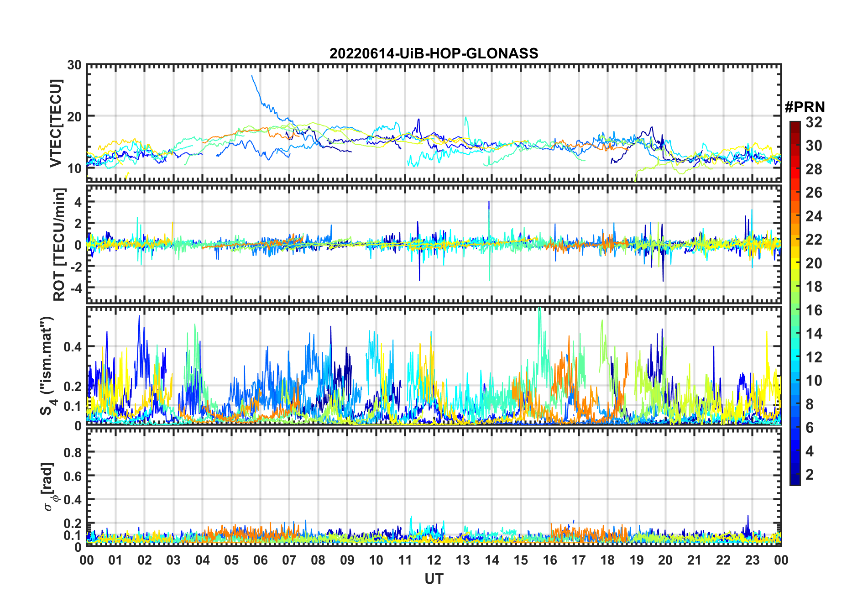Click x-axis hour tick label 05
The image size is (868, 607).
coord(231,560)
